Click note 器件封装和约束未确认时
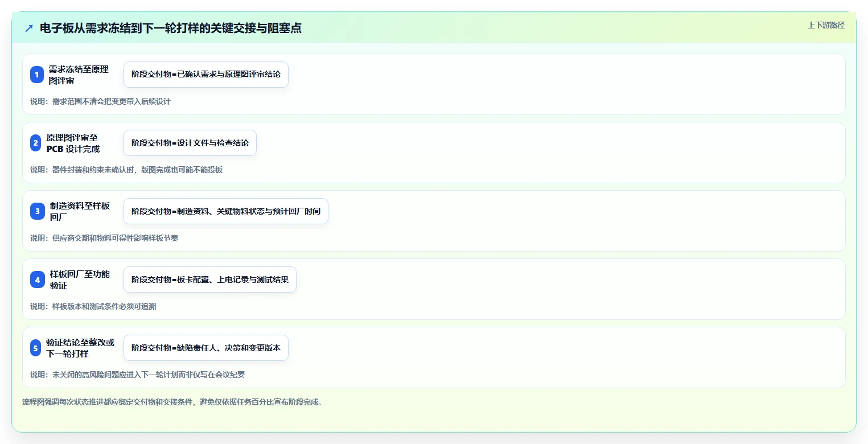This screenshot has width=868, height=444. pyautogui.click(x=126, y=170)
